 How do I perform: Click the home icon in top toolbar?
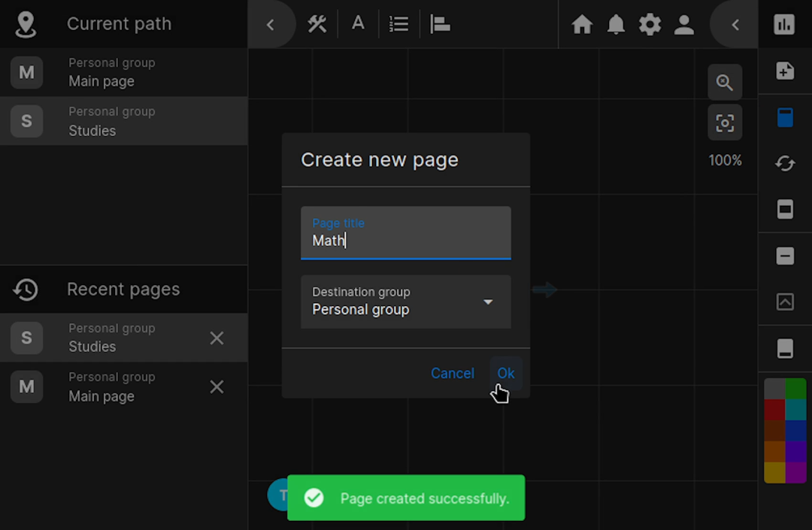(582, 25)
